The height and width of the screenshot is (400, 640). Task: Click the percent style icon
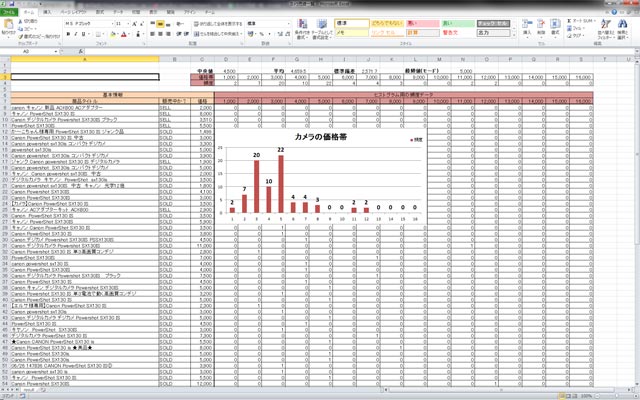tap(262, 34)
